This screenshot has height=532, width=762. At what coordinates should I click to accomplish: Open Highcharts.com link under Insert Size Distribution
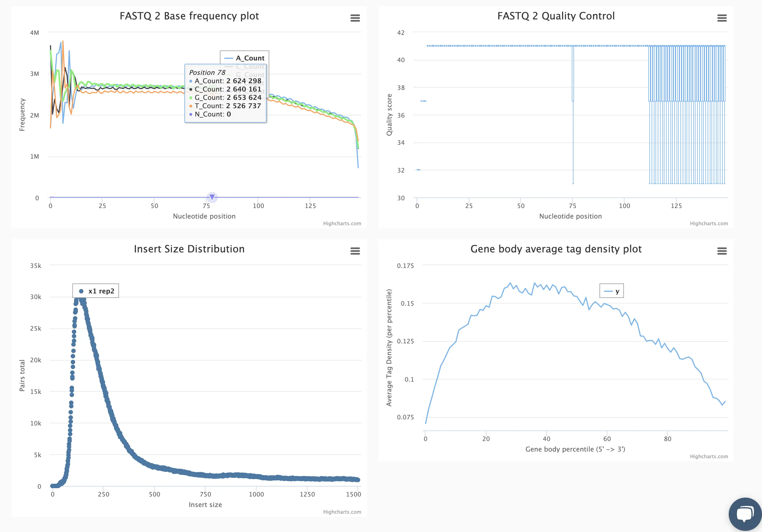(x=342, y=512)
